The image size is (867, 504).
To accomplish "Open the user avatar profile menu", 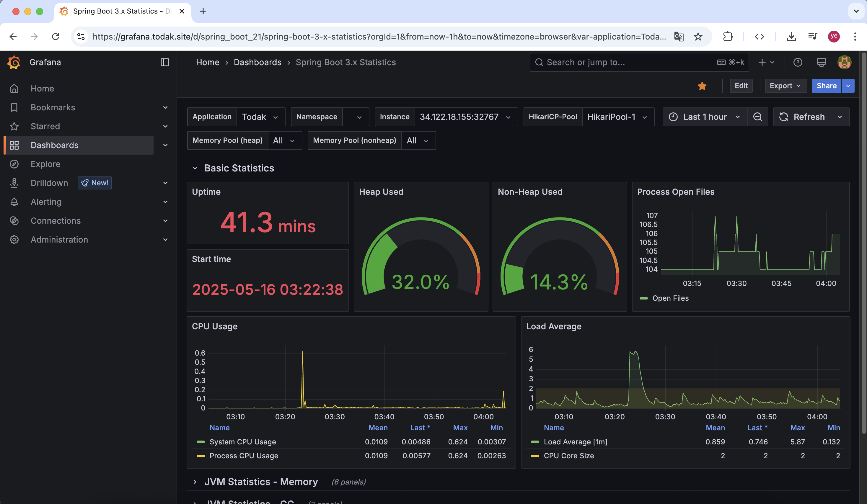I will [844, 62].
